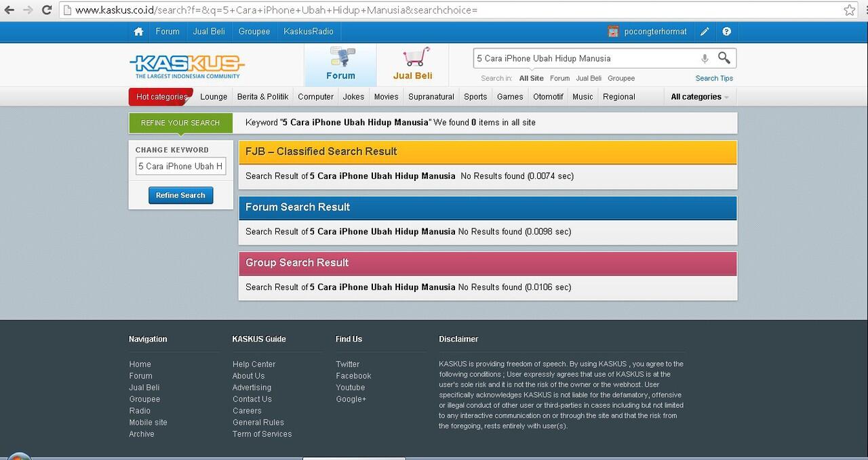Open Archive footer link
Viewport: 868px width, 460px height.
coord(142,434)
